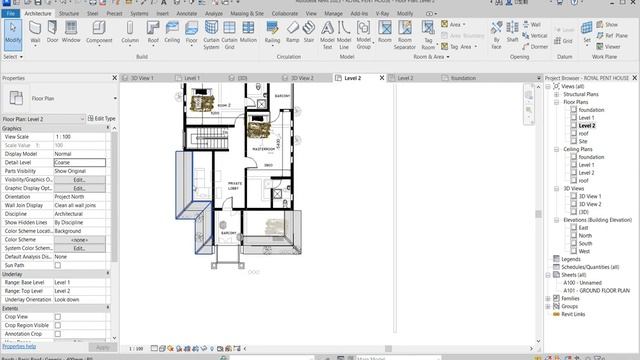Enable the Annotation Crop checkbox

(x=58, y=334)
